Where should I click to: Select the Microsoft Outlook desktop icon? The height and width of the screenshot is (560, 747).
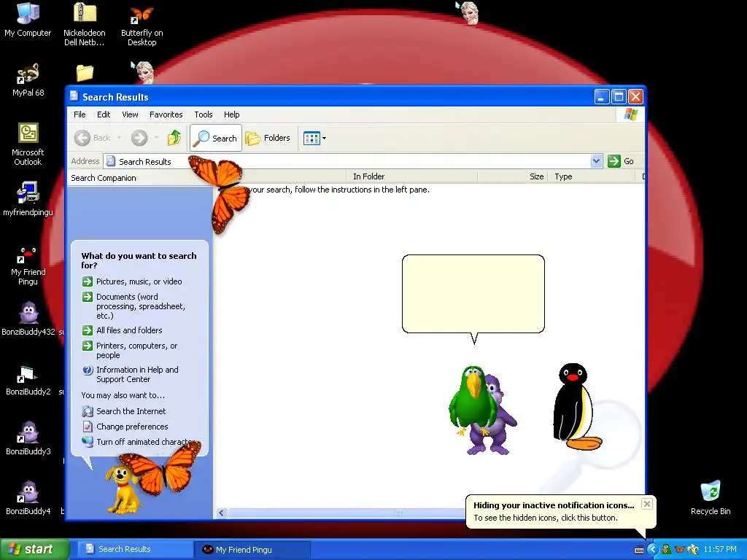(x=28, y=144)
